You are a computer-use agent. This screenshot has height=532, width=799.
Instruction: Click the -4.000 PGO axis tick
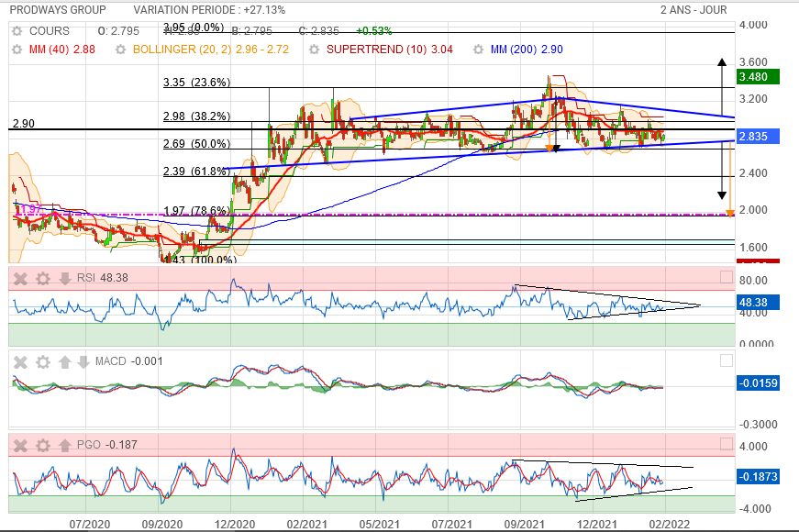pos(757,508)
